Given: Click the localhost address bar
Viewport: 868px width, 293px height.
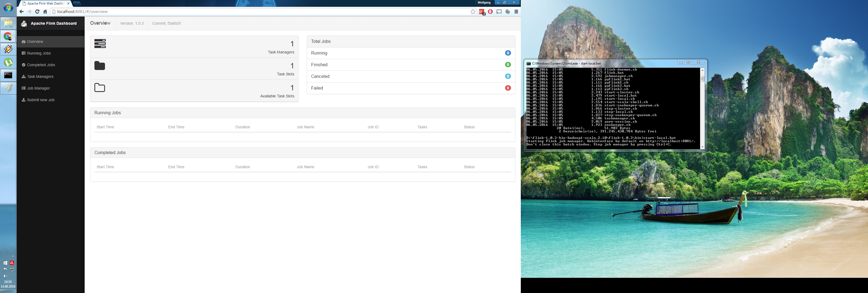Looking at the screenshot, I should point(236,11).
